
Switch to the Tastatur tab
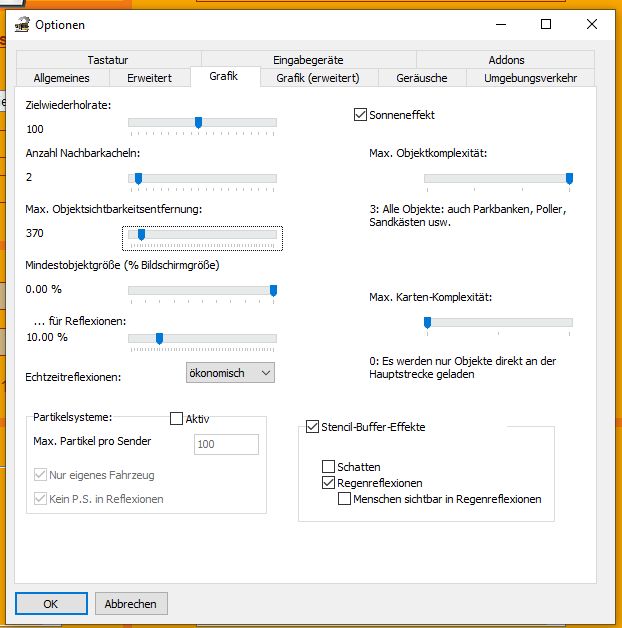pyautogui.click(x=107, y=60)
